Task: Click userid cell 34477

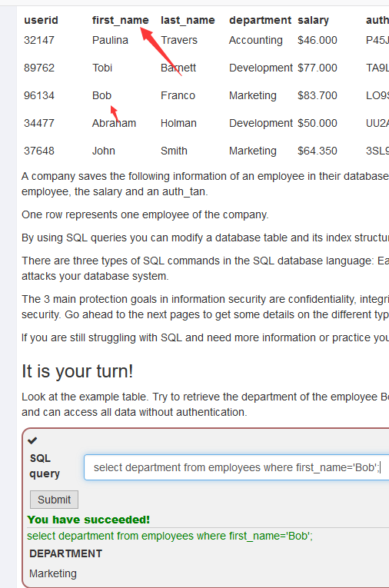Action: [x=39, y=123]
